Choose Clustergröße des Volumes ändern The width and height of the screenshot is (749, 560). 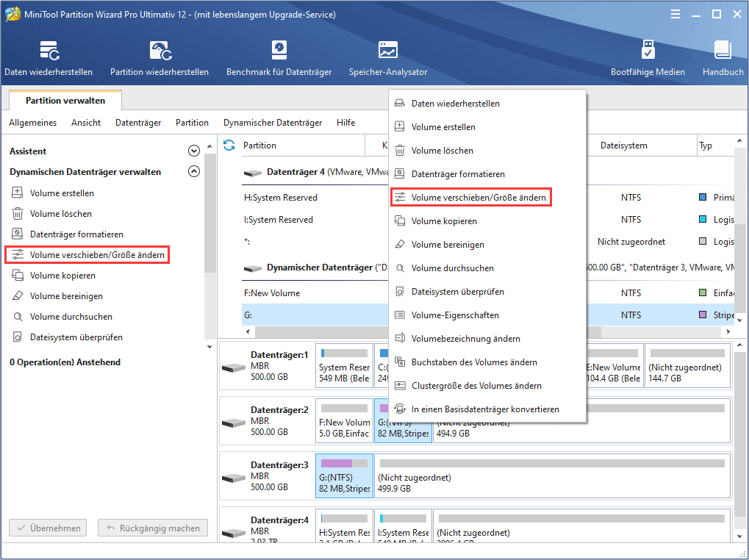tap(487, 385)
